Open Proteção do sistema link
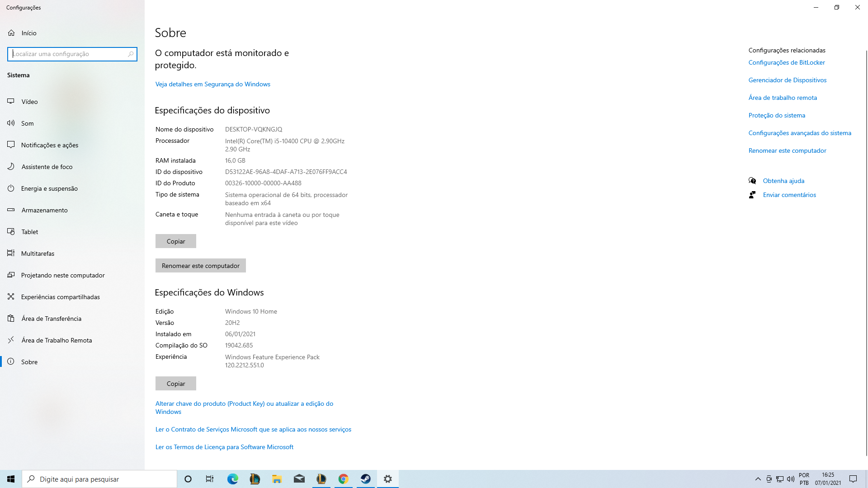This screenshot has width=868, height=488. tap(777, 116)
